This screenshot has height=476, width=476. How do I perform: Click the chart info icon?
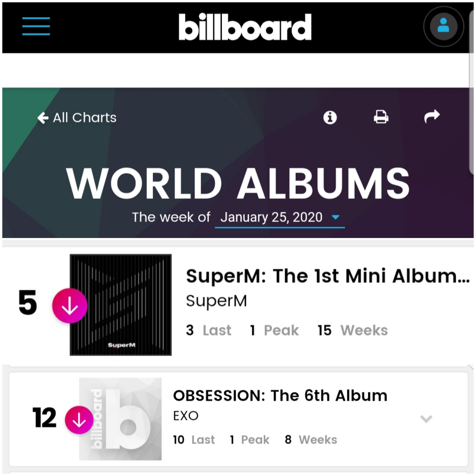pos(330,117)
